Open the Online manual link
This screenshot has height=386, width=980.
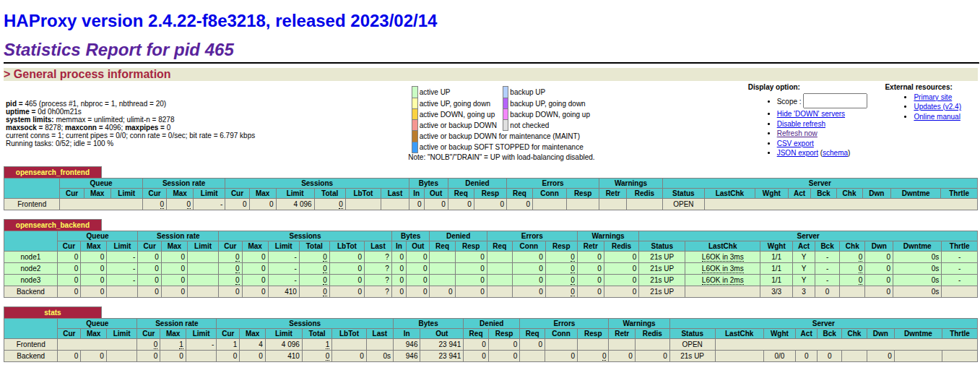click(x=937, y=116)
